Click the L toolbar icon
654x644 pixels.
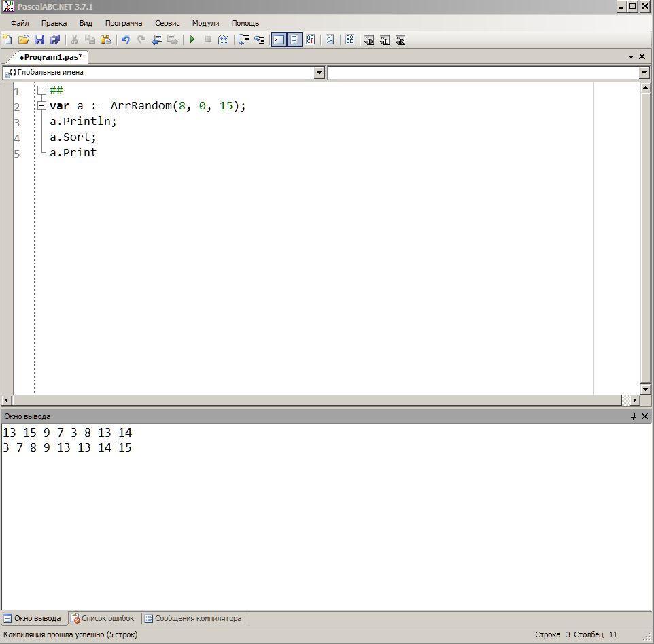(385, 39)
